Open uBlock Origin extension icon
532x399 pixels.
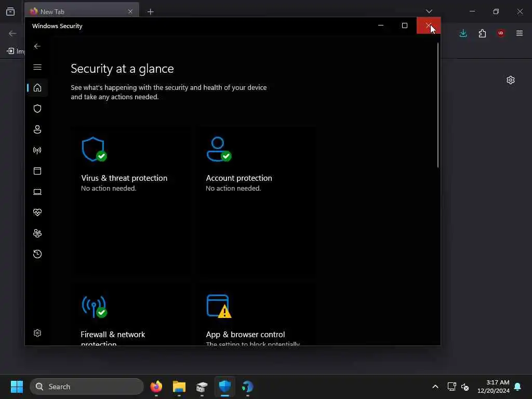(501, 33)
